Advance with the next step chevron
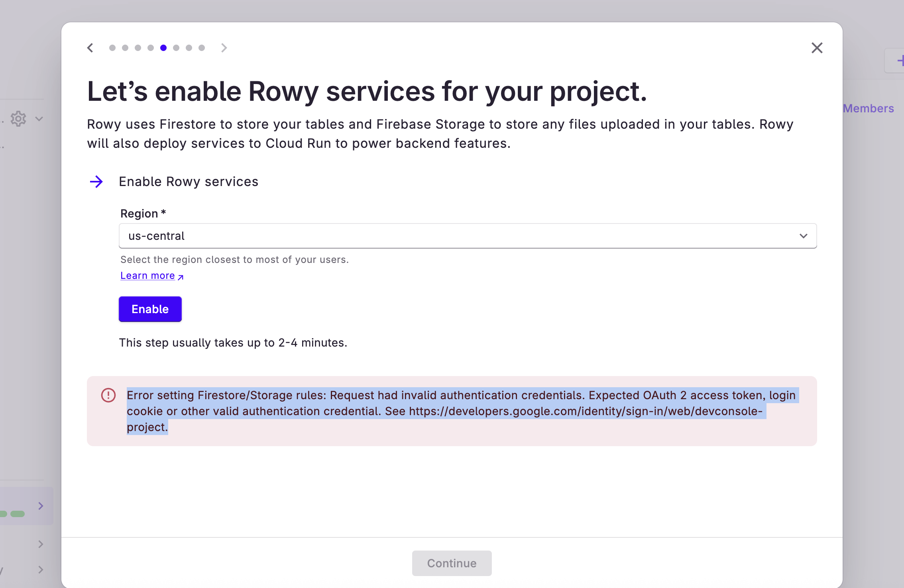Viewport: 904px width, 588px height. 224,48
